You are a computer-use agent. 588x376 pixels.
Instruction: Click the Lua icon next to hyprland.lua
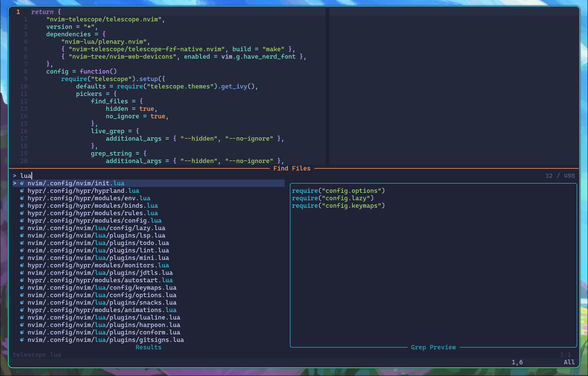(x=22, y=191)
